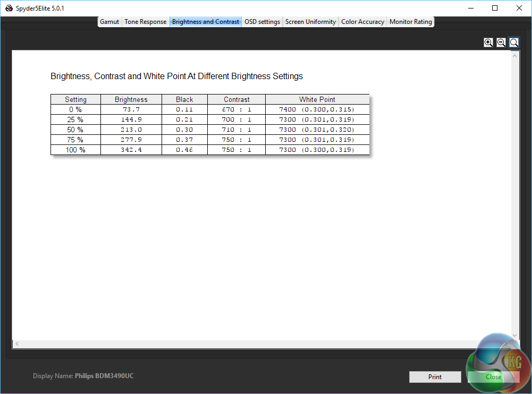Viewport: 532px width, 394px height.
Task: Click the 50 % setting cell
Action: tap(75, 130)
